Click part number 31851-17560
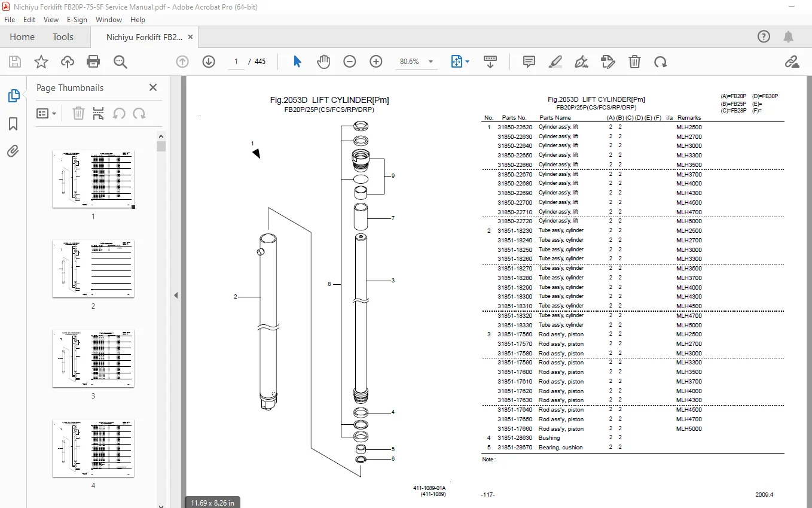The width and height of the screenshot is (812, 508). (x=515, y=334)
